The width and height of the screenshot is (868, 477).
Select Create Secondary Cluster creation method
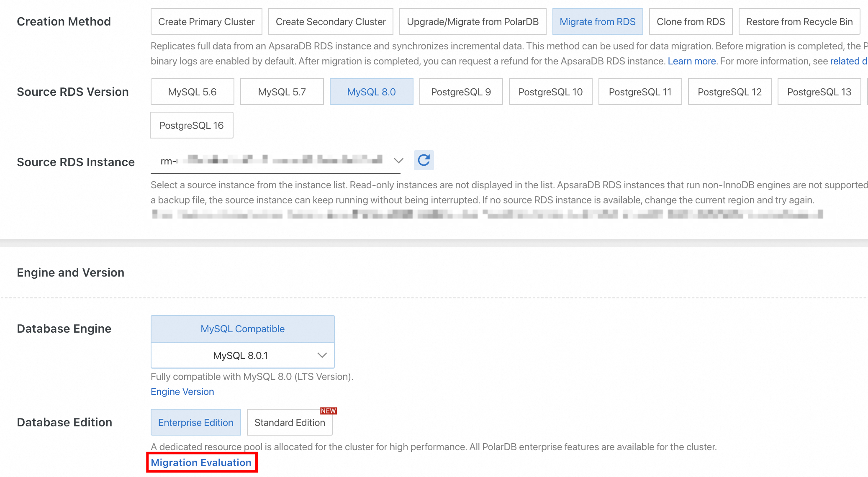pyautogui.click(x=331, y=22)
